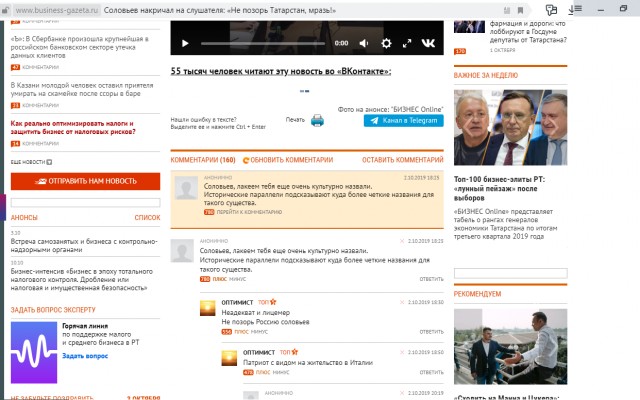Click sunset avatar beside Патриот comment
Screen dimensions: 640x400
pyautogui.click(x=229, y=358)
